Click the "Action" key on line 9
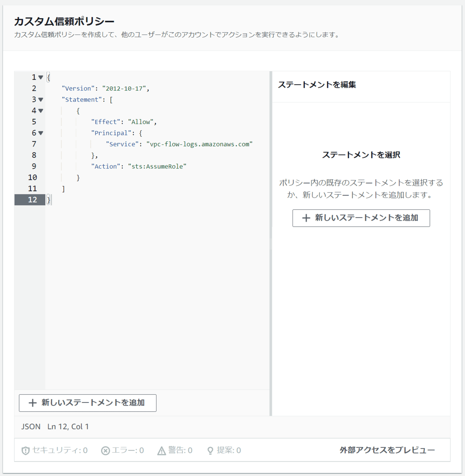This screenshot has height=476, width=465. click(x=106, y=166)
